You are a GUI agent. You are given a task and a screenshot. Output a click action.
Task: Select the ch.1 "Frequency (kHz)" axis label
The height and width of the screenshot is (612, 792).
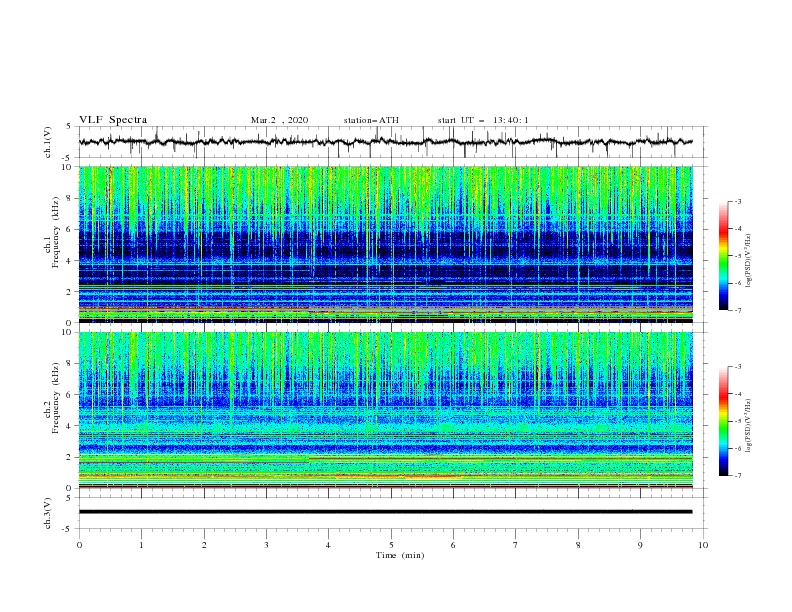coord(56,233)
